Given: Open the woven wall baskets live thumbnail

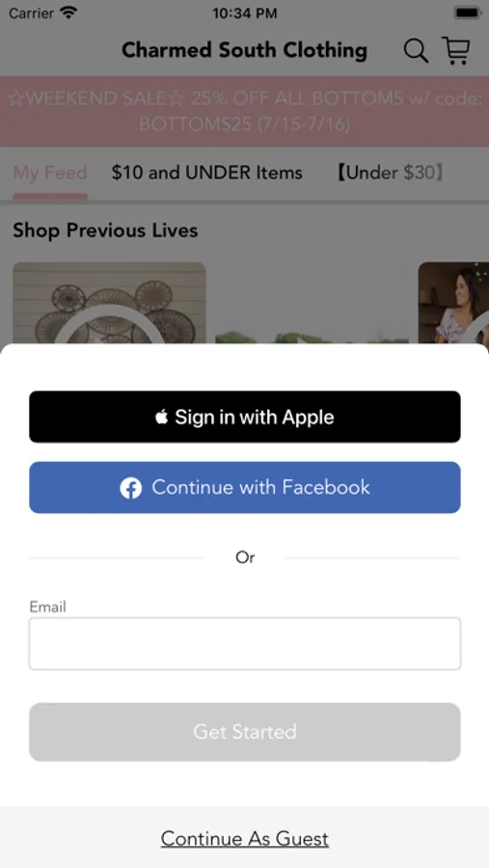Looking at the screenshot, I should pyautogui.click(x=110, y=303).
